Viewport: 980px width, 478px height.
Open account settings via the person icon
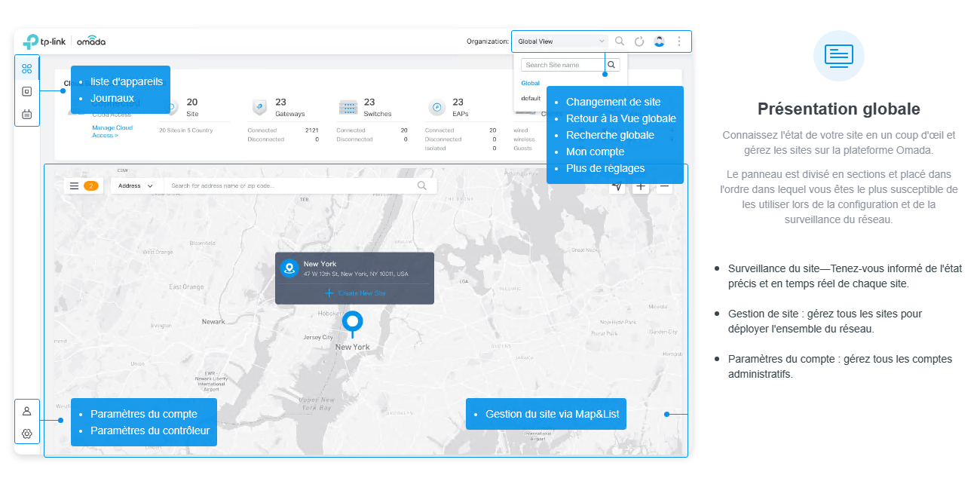(x=27, y=410)
